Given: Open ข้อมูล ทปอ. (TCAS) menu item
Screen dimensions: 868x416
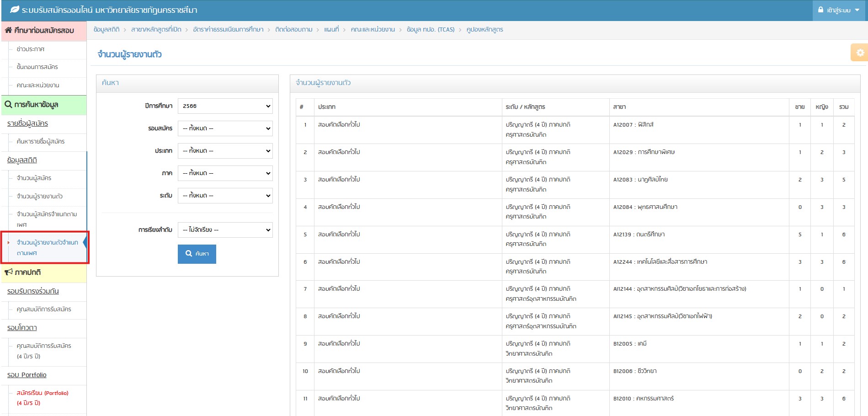Looking at the screenshot, I should pos(431,30).
